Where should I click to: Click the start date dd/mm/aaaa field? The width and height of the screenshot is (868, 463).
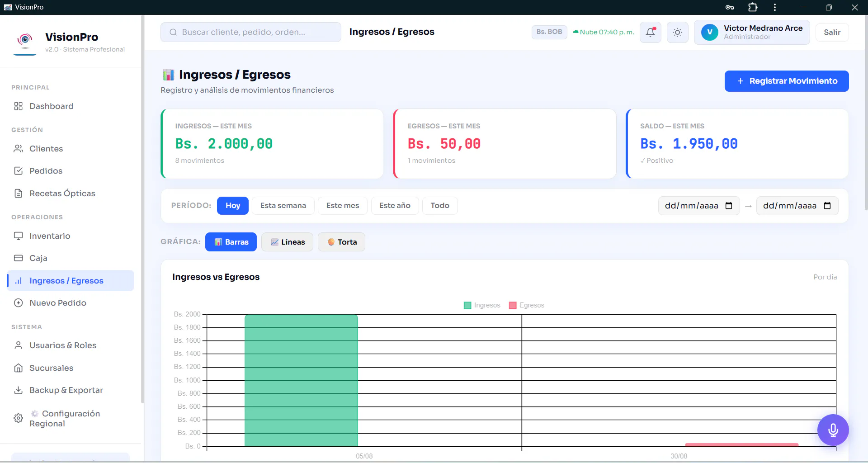[x=699, y=206]
